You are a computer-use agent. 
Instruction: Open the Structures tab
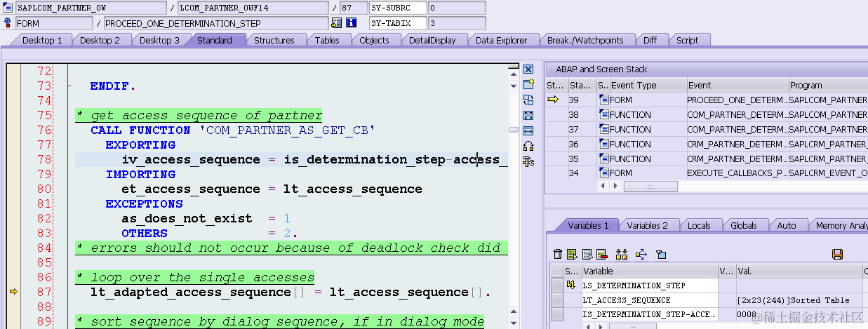click(x=274, y=40)
